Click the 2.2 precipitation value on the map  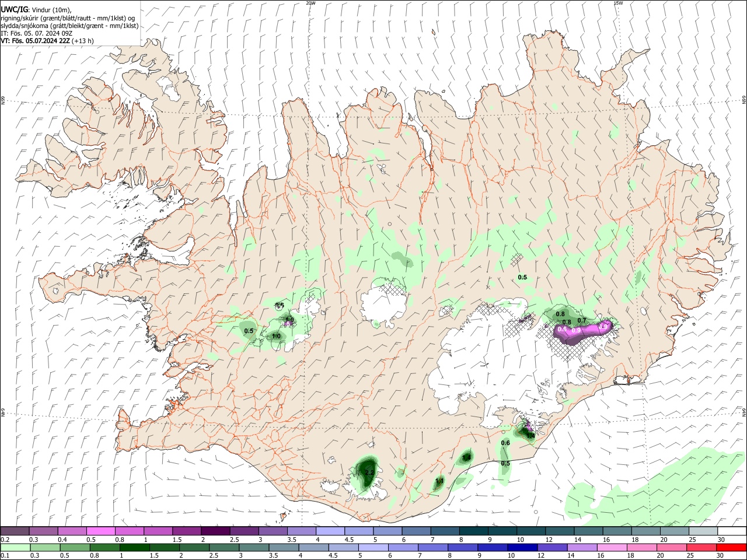pyautogui.click(x=369, y=473)
